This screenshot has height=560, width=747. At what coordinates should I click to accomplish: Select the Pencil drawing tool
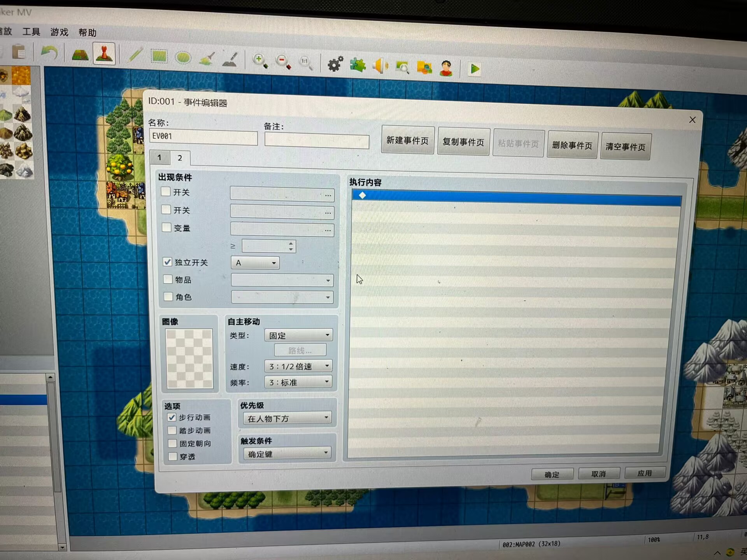coord(135,55)
